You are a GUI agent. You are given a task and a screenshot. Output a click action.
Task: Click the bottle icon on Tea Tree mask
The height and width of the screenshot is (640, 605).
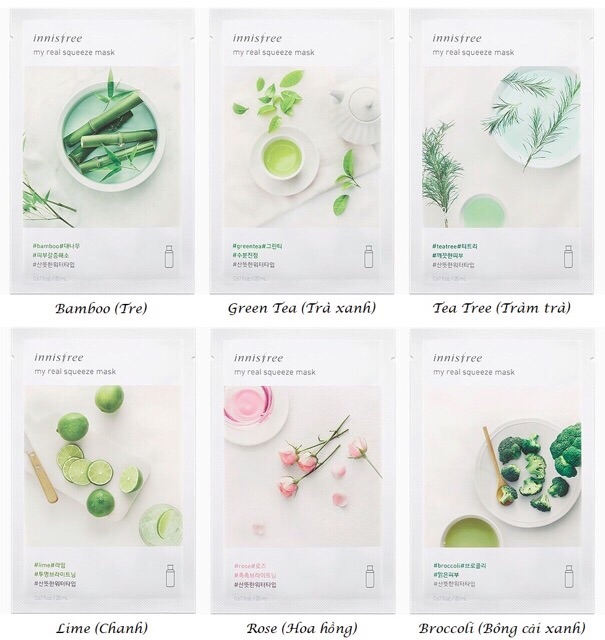(568, 256)
